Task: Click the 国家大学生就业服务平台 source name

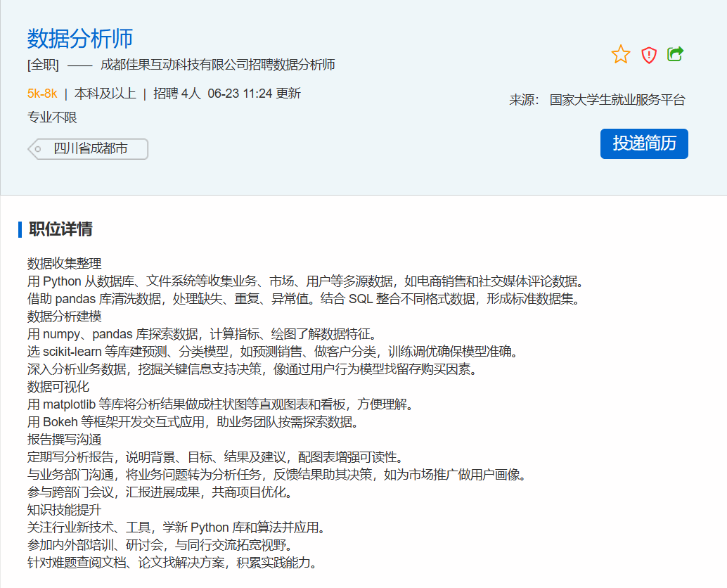Action: coord(617,100)
